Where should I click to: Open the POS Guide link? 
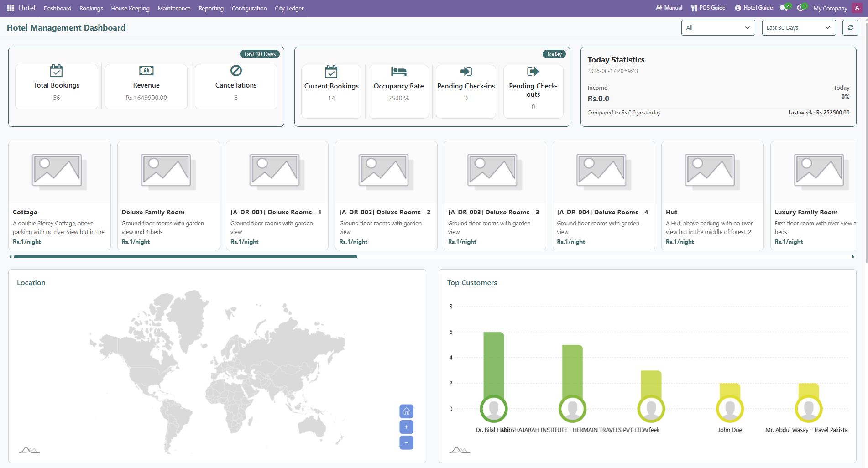pyautogui.click(x=708, y=8)
